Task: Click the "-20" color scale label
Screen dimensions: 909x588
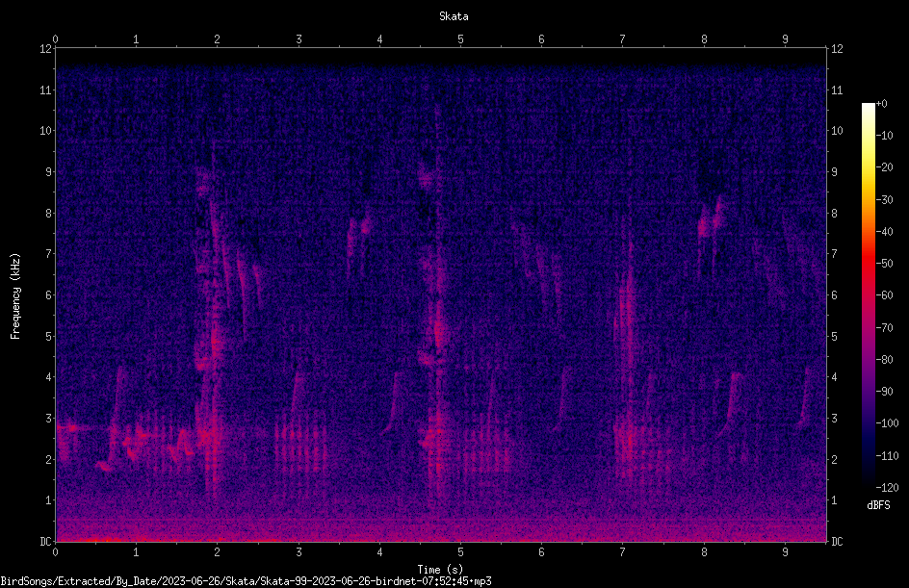Action: (884, 167)
